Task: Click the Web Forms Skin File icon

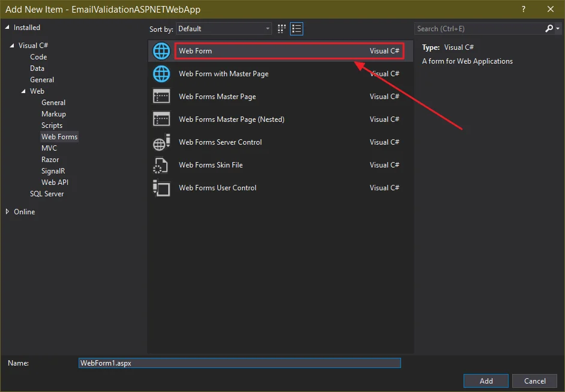Action: [161, 165]
